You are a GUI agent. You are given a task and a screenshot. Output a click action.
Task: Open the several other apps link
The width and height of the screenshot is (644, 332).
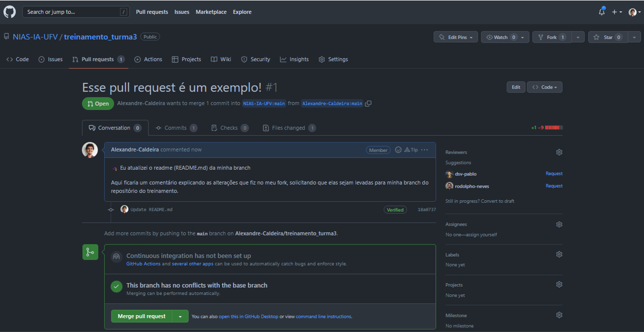(x=192, y=264)
